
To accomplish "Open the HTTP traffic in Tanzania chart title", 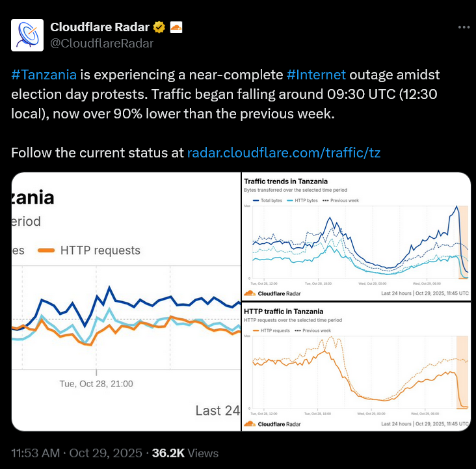I will coord(283,312).
